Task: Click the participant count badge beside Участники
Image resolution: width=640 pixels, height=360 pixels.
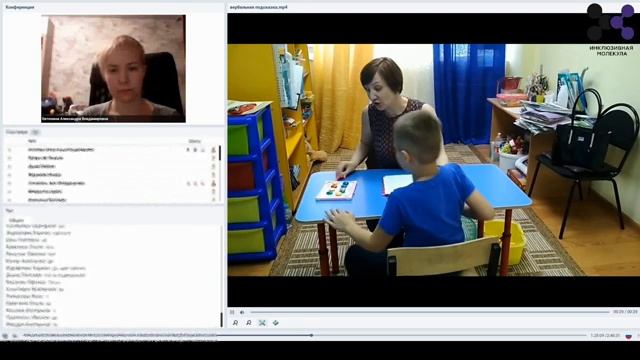Action: pos(36,132)
